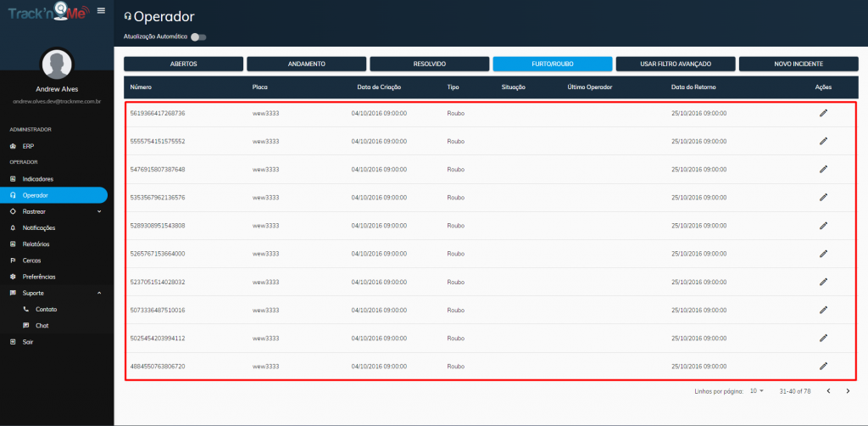
Task: Edit incident 4884550763806720 with pencil icon
Action: click(x=823, y=366)
